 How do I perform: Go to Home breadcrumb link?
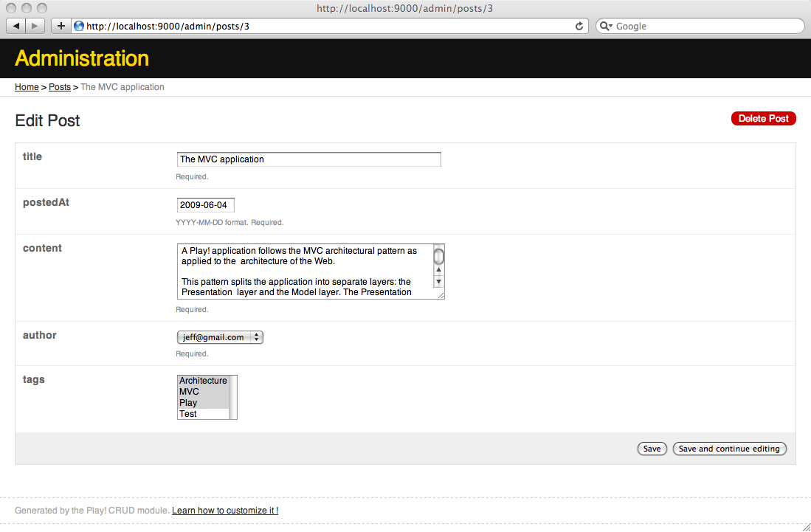(27, 87)
